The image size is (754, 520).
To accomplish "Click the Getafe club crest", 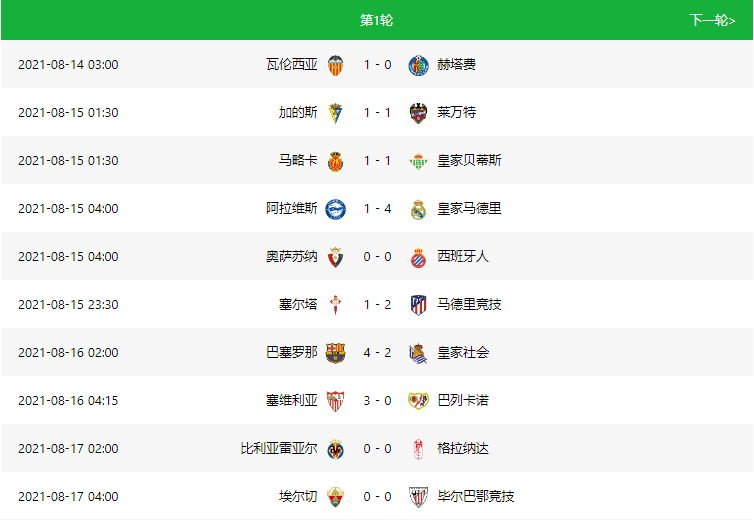I will (418, 65).
